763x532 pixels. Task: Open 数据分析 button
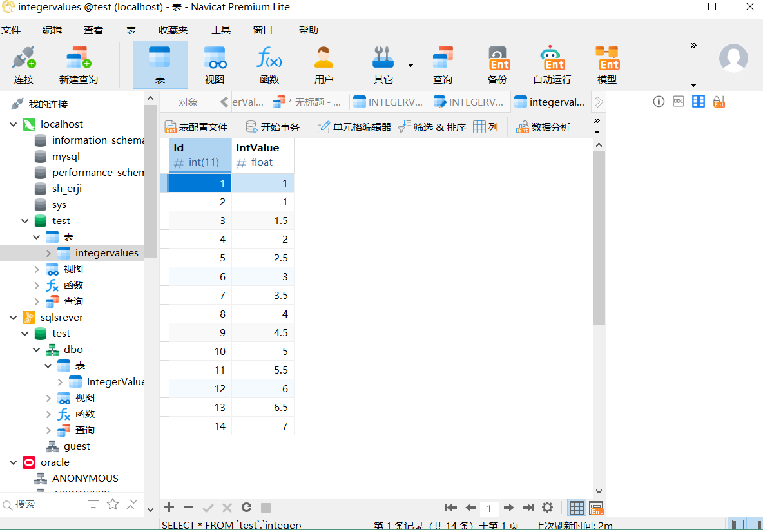coord(543,128)
